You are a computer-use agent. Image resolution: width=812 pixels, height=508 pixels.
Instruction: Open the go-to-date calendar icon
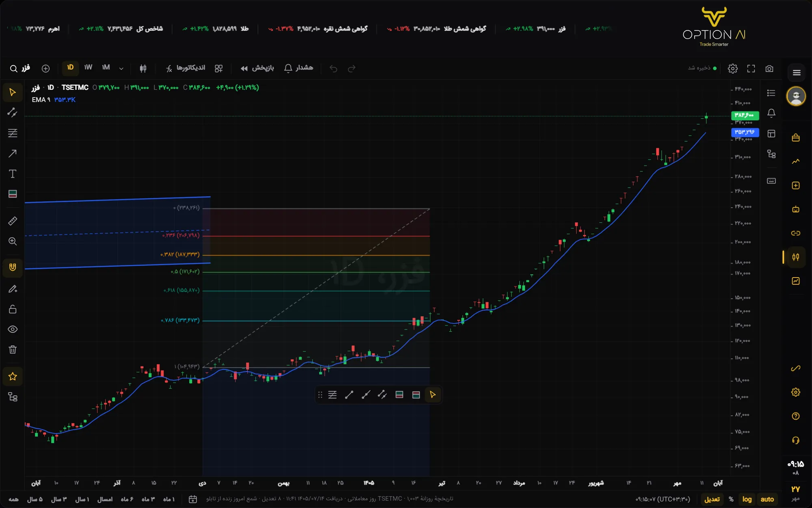193,499
